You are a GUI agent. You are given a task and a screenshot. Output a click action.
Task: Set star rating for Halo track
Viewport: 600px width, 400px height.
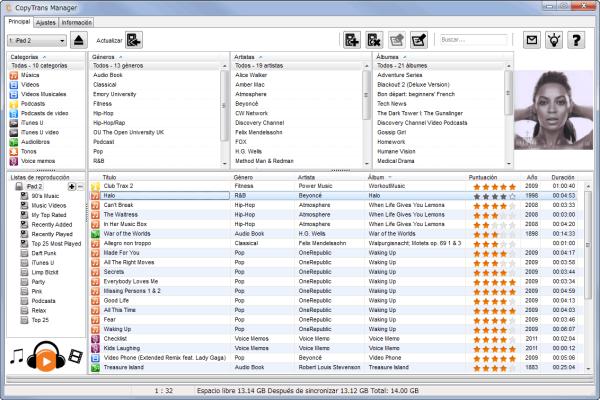point(494,196)
